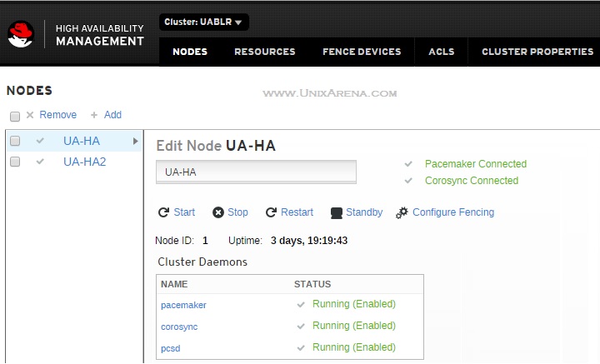Toggle the select-all nodes checkbox
Viewport: 600px width, 364px height.
tap(15, 117)
